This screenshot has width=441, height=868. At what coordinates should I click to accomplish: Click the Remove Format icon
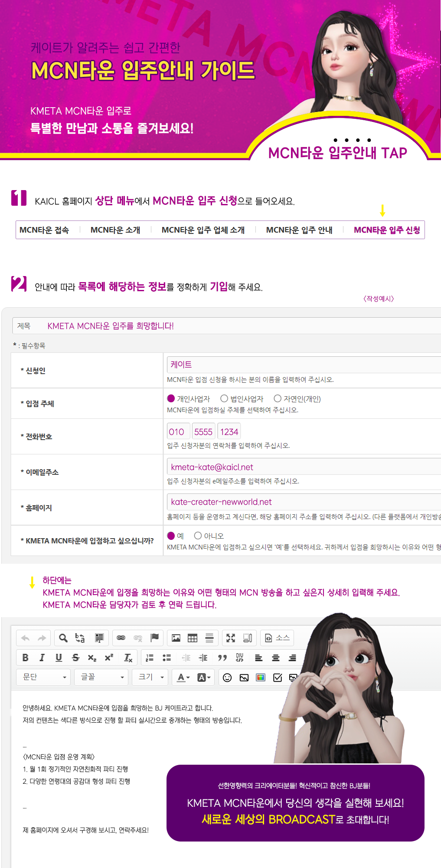click(128, 658)
